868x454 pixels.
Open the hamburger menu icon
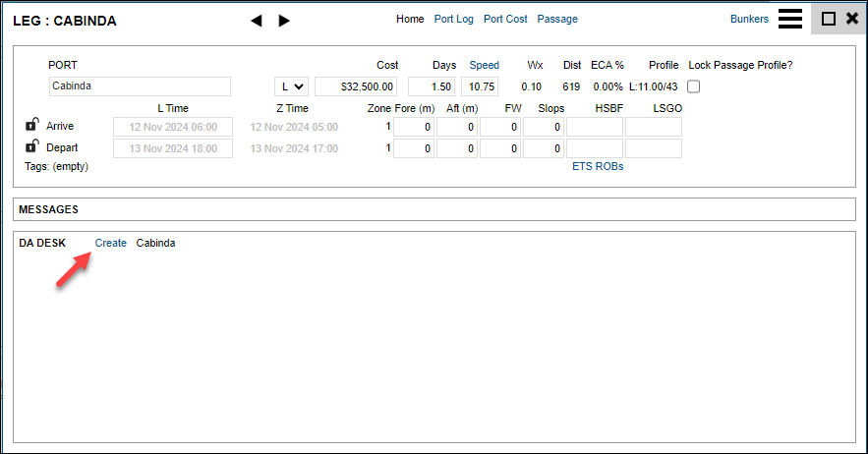tap(790, 19)
